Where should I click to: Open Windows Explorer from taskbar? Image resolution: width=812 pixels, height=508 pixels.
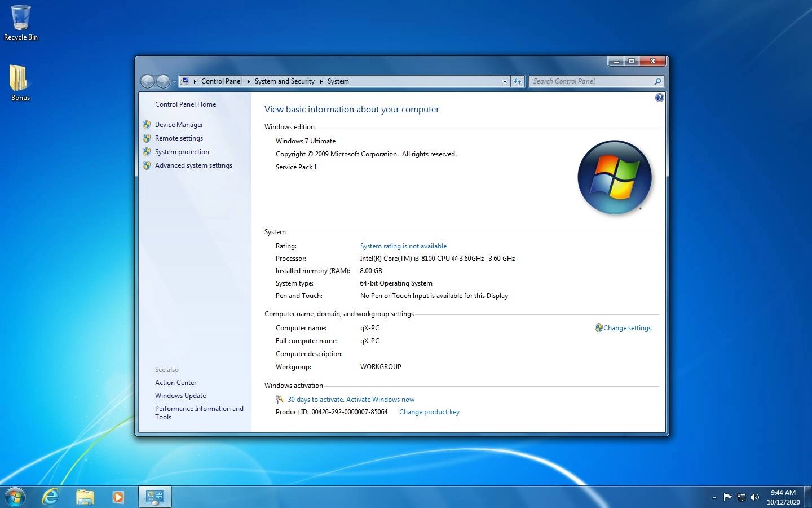(85, 497)
